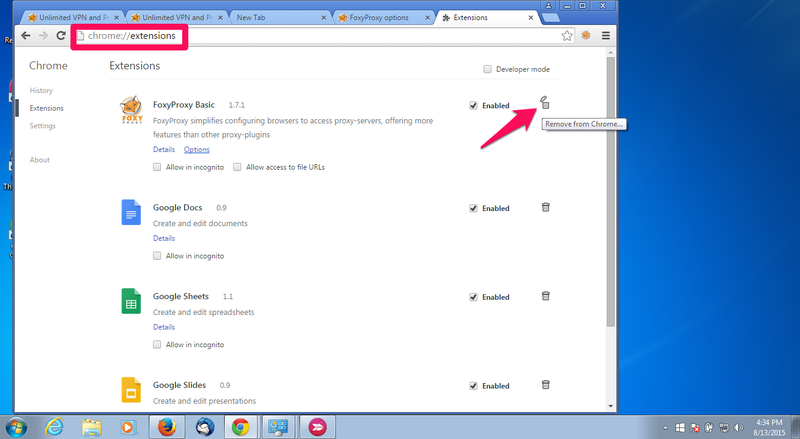Click the browser back arrow

[26, 36]
